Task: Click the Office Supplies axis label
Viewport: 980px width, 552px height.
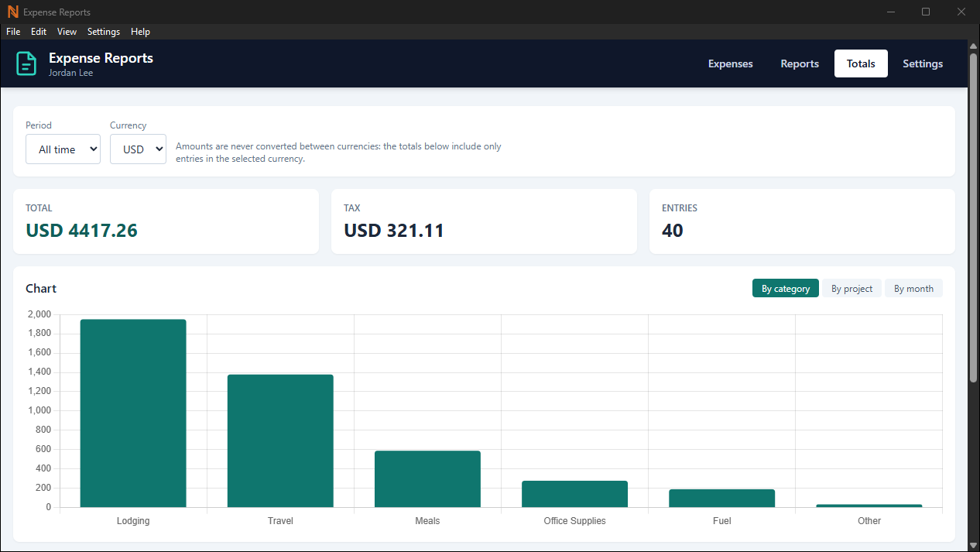Action: [x=574, y=521]
